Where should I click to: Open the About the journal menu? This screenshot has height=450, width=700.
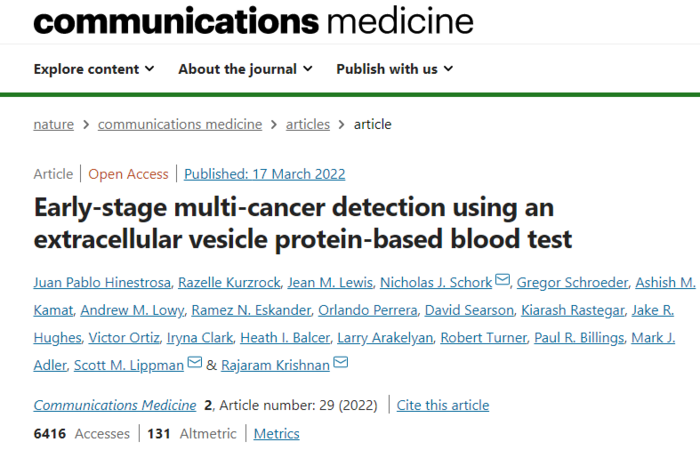point(246,69)
